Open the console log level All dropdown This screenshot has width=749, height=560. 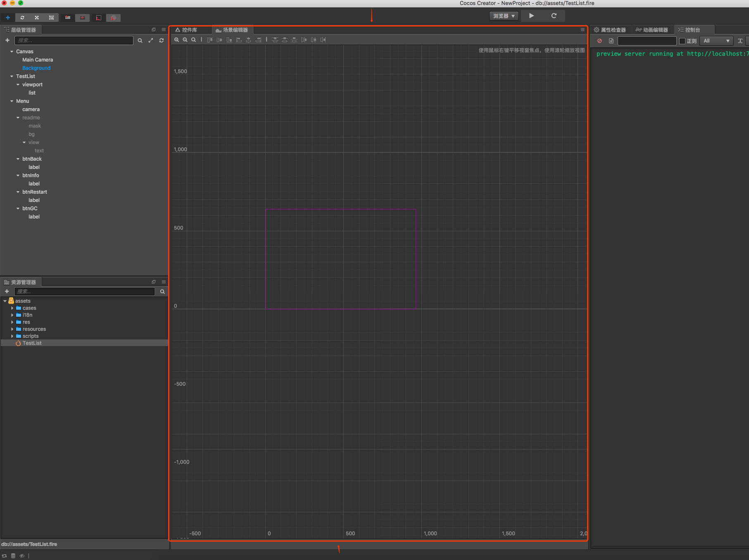[x=717, y=41]
